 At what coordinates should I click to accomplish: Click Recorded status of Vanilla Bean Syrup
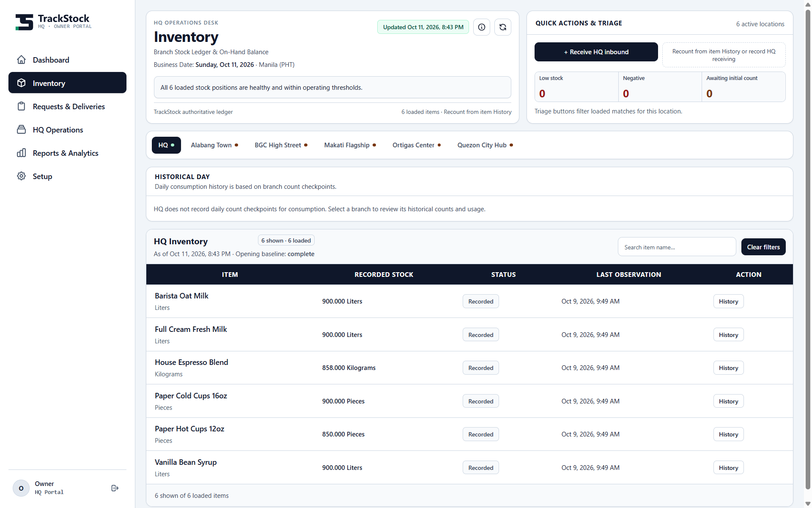point(481,468)
